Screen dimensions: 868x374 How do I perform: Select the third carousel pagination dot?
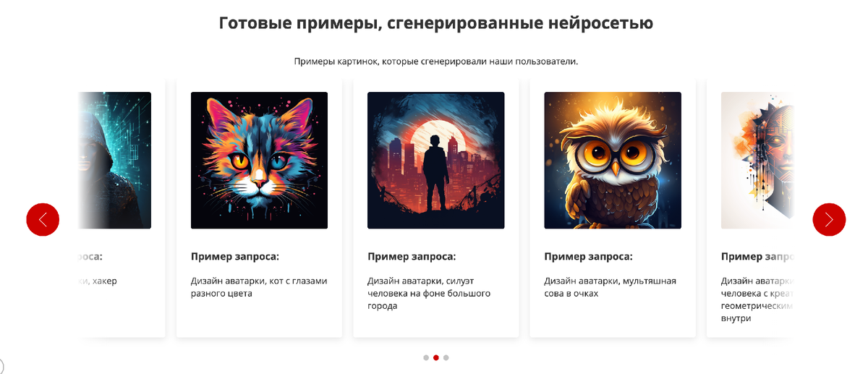(x=446, y=357)
